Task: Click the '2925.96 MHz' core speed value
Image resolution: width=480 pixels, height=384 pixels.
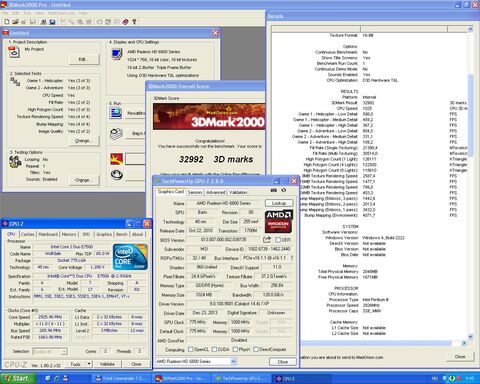Action: (x=50, y=317)
